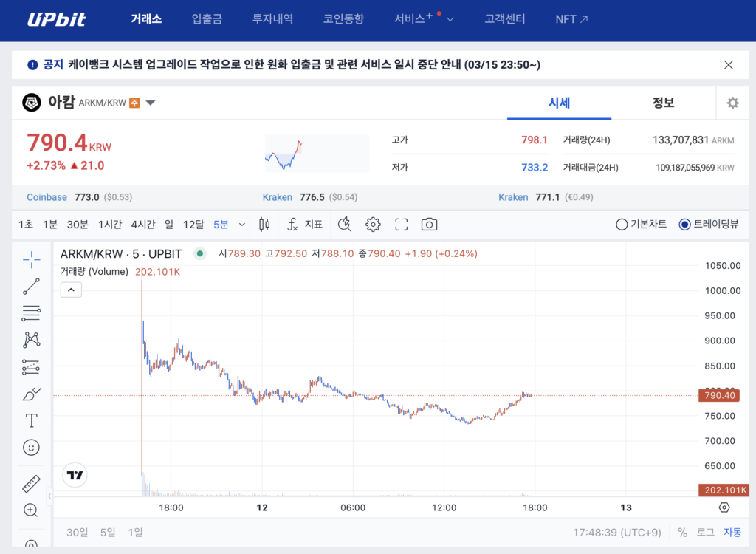Expand the ARKM/KRW market selector arrow

tap(151, 103)
